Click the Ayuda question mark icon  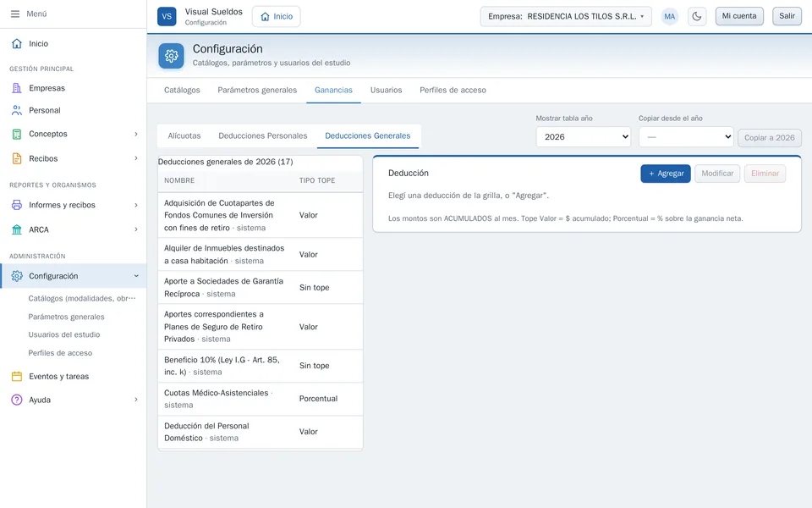(17, 400)
